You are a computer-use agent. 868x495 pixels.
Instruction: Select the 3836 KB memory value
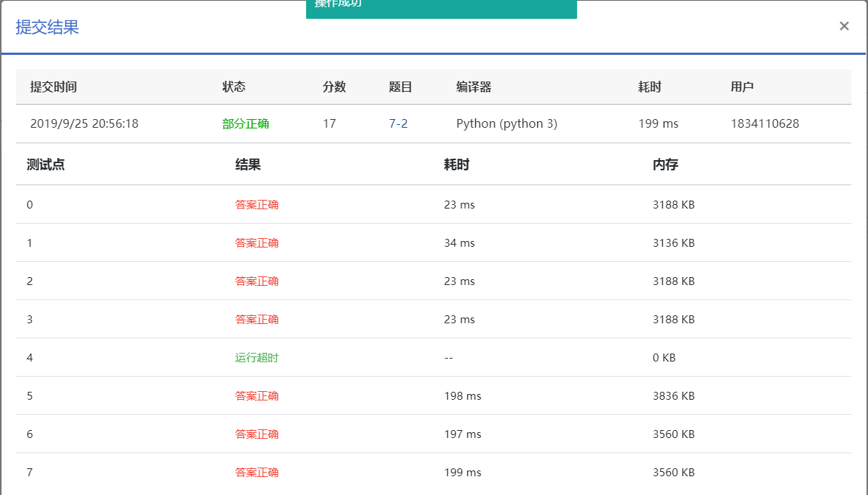(674, 395)
